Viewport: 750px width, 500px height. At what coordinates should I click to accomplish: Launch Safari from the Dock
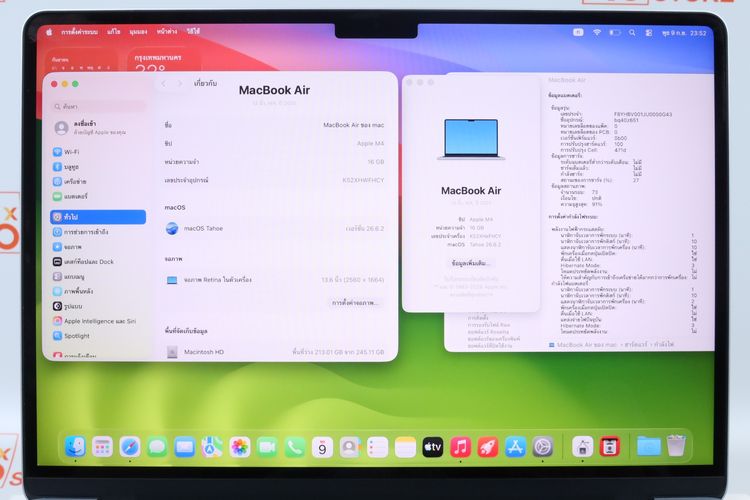coord(130,447)
